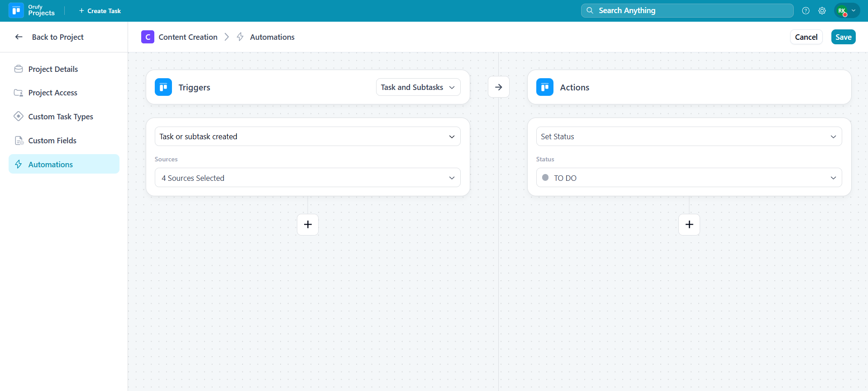This screenshot has width=868, height=391.
Task: Open the settings gear icon
Action: 822,11
